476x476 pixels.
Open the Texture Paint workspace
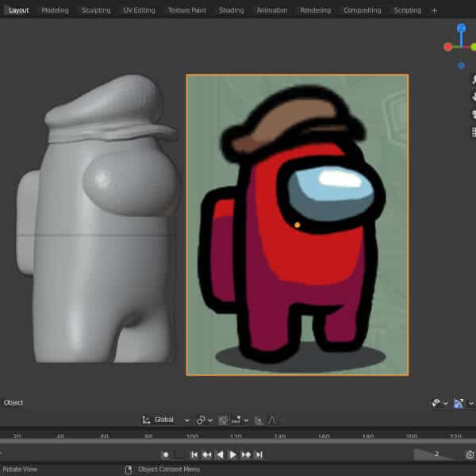(187, 10)
